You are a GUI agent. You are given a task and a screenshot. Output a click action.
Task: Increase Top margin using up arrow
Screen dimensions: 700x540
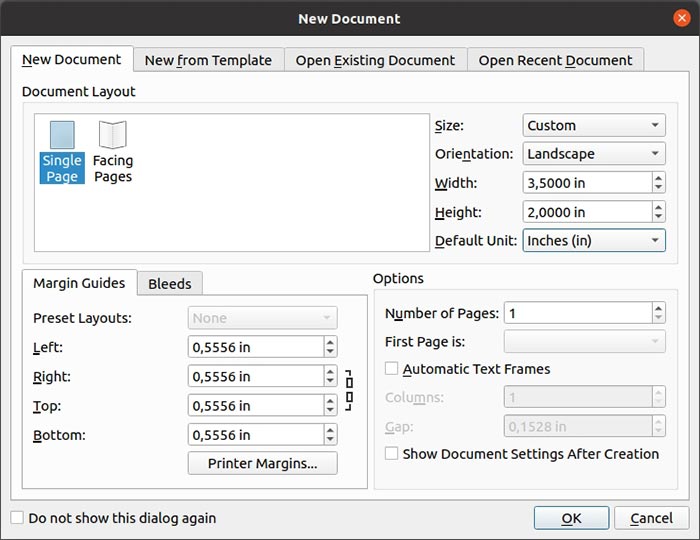click(x=330, y=401)
